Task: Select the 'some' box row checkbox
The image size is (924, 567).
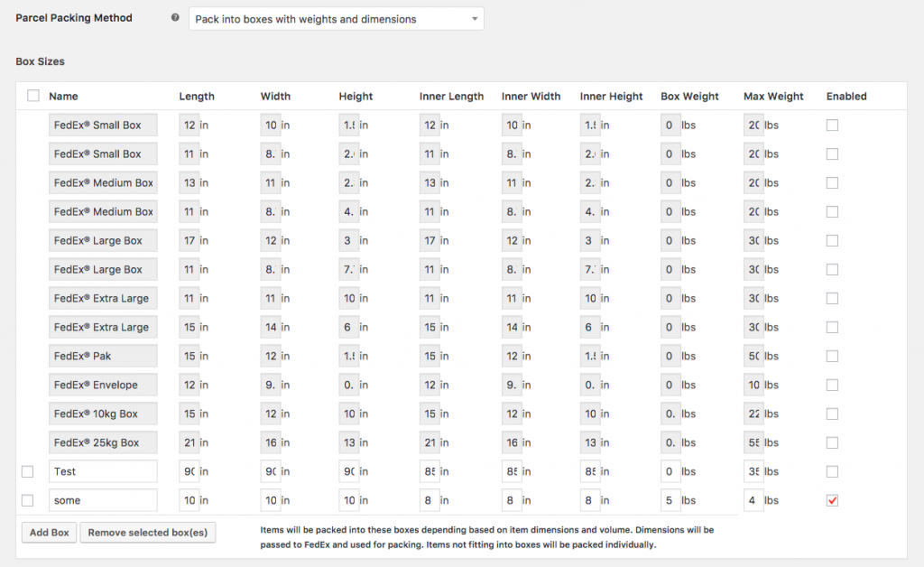Action: point(27,500)
